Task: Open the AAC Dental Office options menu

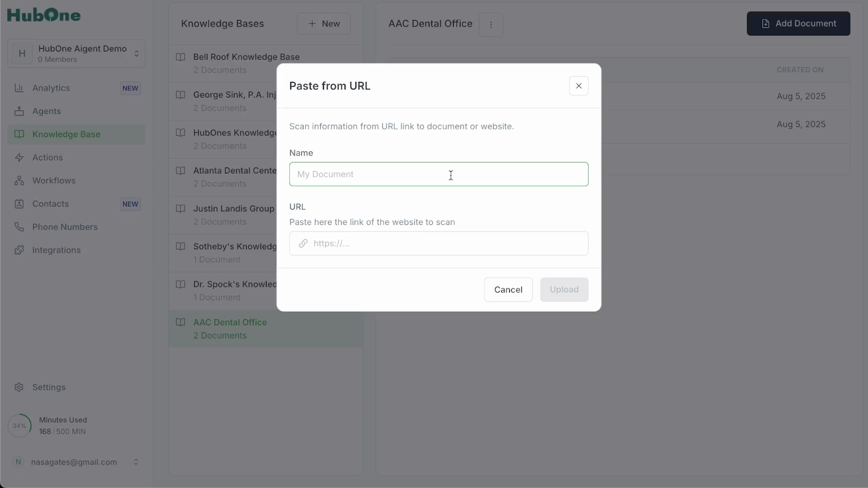Action: 491,24
